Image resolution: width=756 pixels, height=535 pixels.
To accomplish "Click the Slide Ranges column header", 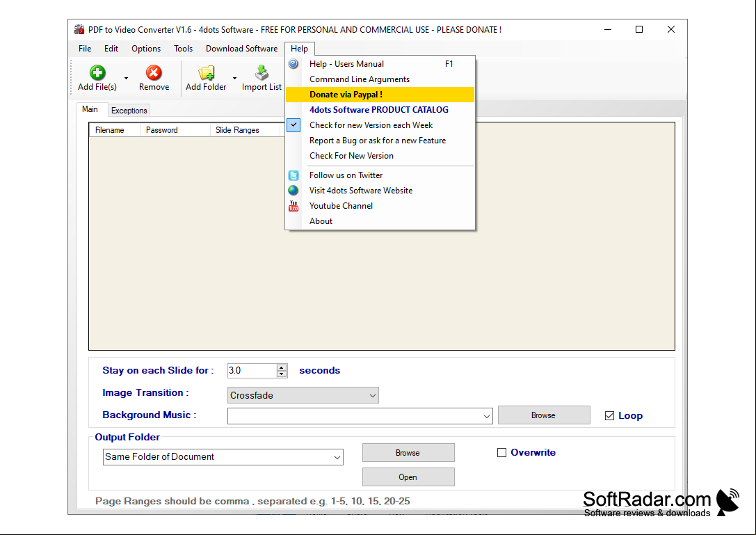I will (245, 130).
